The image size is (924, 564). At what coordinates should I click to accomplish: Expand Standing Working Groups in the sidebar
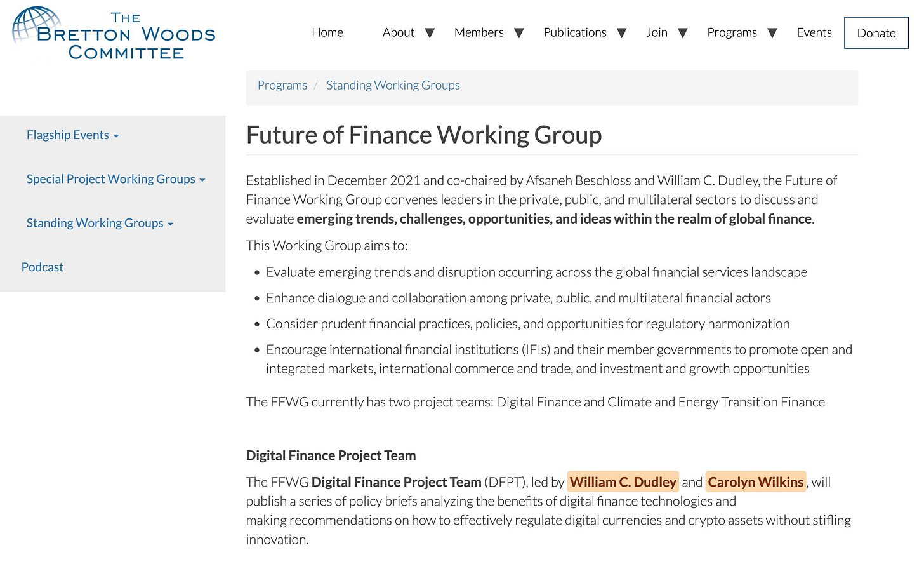[x=100, y=223]
